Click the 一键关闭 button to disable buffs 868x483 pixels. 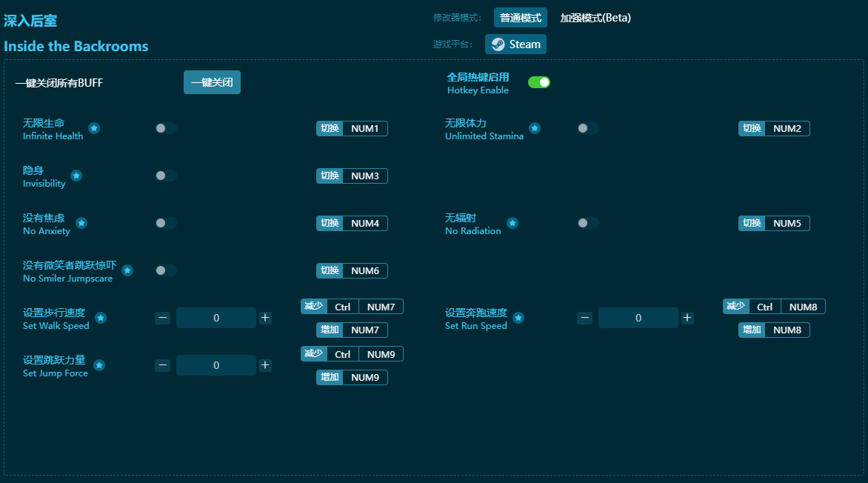(212, 82)
